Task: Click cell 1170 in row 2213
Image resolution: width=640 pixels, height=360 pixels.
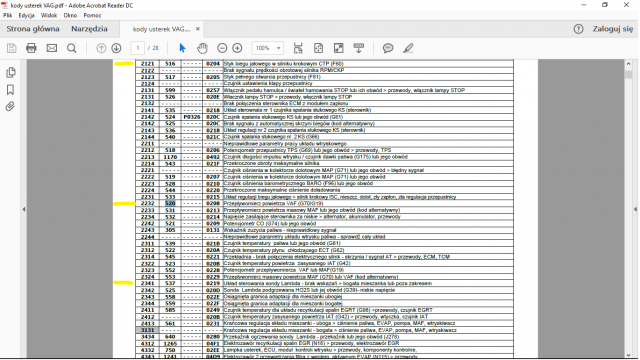Action: point(170,157)
